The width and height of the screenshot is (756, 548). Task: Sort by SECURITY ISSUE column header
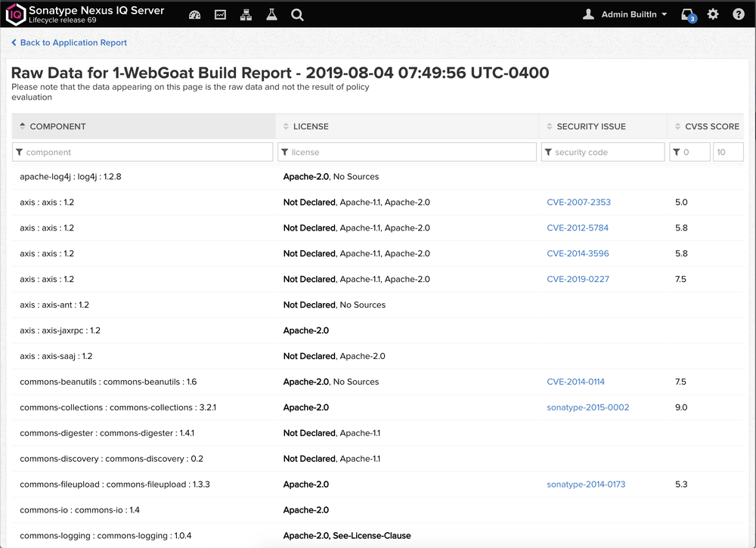[603, 126]
